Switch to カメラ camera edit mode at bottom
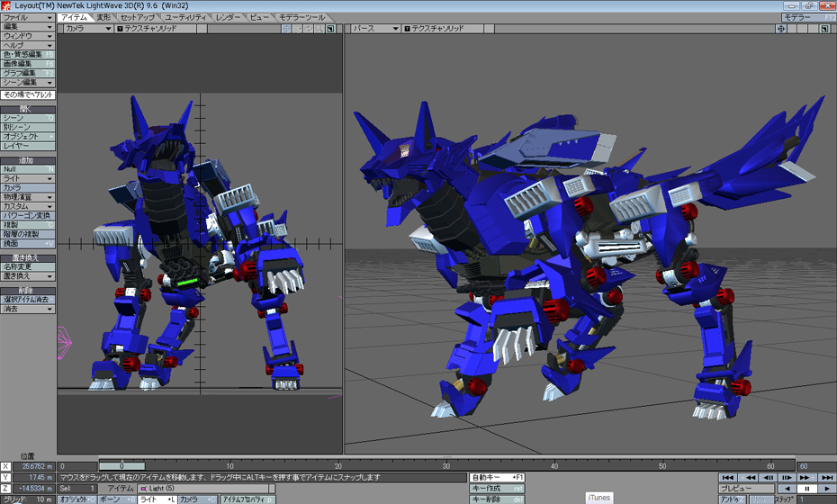This screenshot has width=837, height=504. click(x=197, y=499)
